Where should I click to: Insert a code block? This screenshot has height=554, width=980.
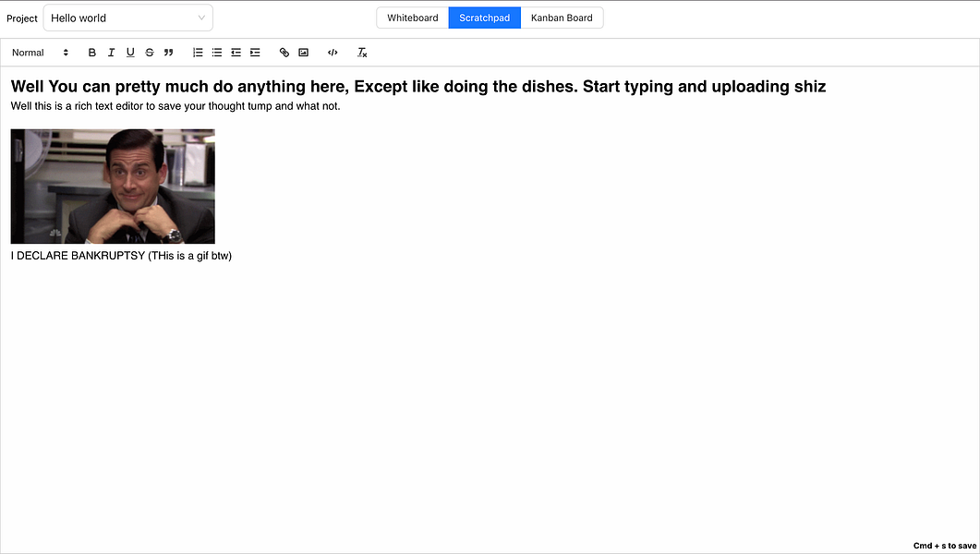333,53
